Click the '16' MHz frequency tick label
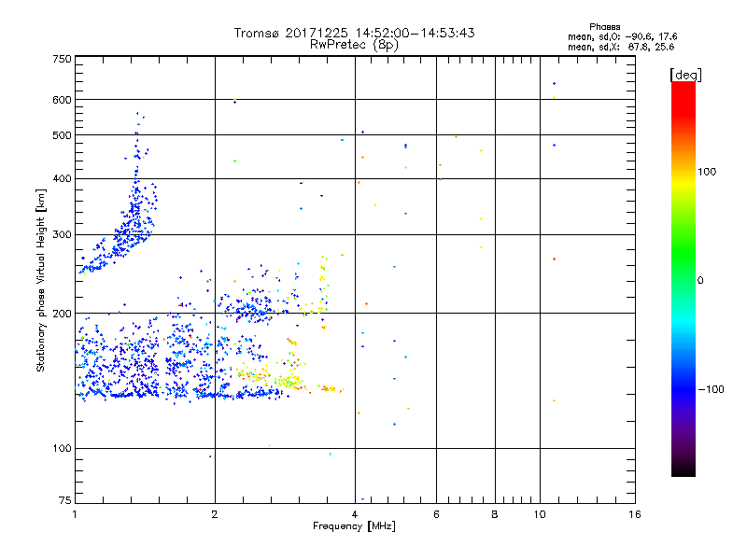Viewport: 747px width, 560px height. click(x=635, y=514)
